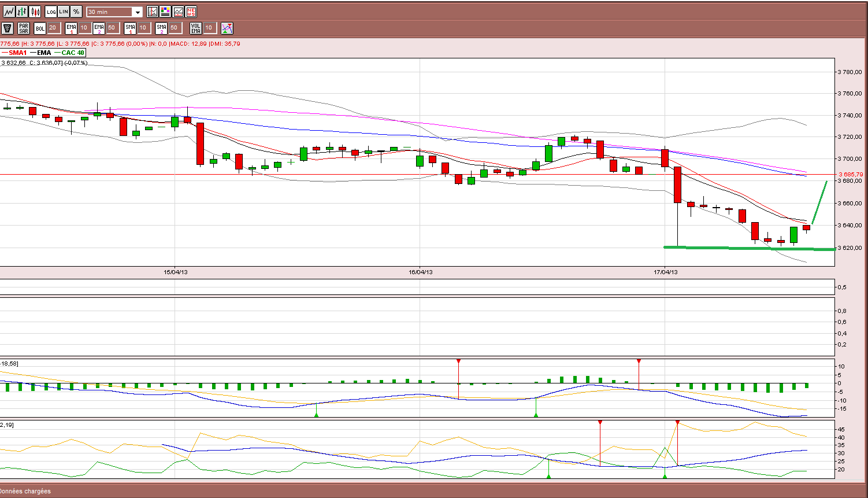The height and width of the screenshot is (498, 868).
Task: Click the trash basket icon
Action: click(8, 28)
